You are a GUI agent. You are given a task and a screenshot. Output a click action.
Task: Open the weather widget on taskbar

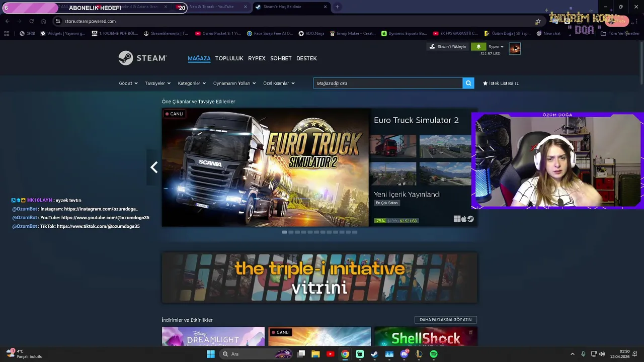click(x=24, y=353)
